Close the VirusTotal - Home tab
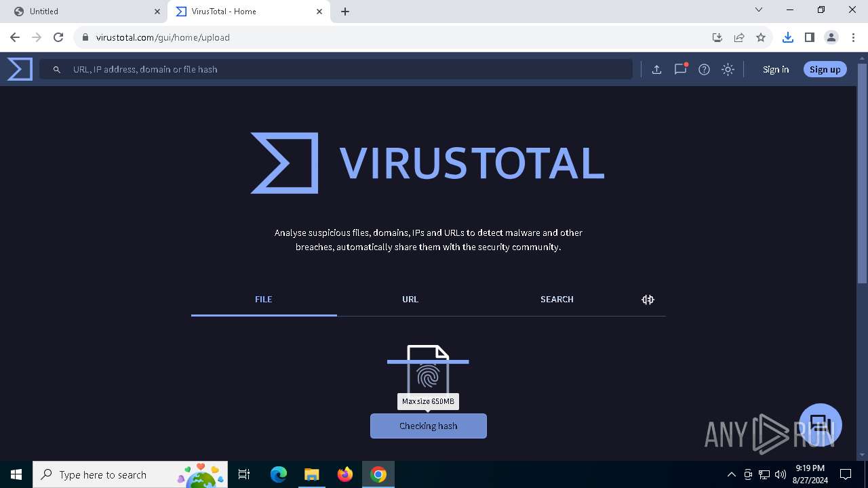The width and height of the screenshot is (868, 488). (319, 12)
